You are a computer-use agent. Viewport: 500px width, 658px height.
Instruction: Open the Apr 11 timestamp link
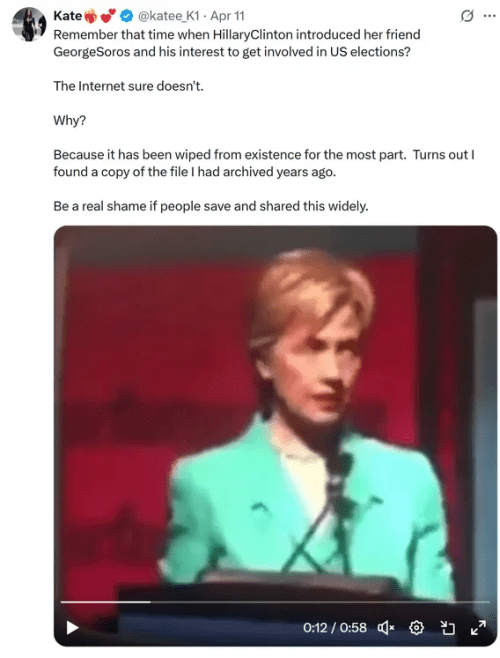point(227,16)
